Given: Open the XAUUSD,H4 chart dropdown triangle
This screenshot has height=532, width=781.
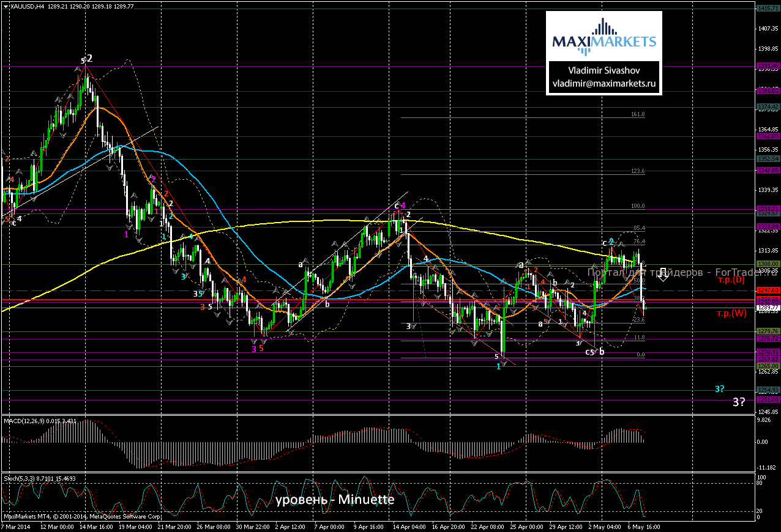Looking at the screenshot, I should pos(5,6).
